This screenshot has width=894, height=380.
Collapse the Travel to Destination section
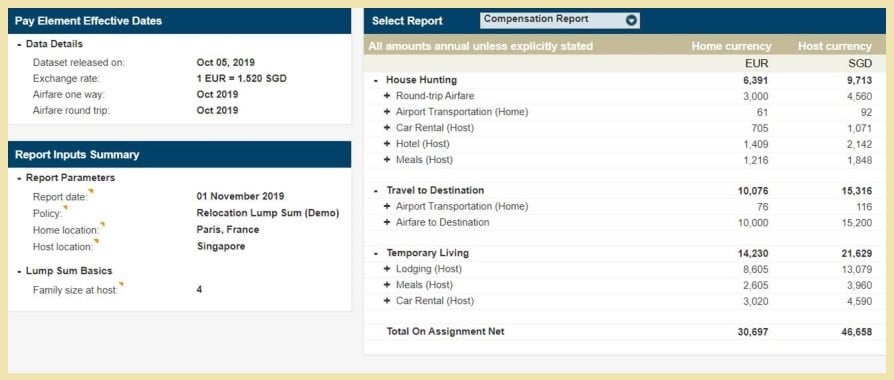click(x=376, y=191)
